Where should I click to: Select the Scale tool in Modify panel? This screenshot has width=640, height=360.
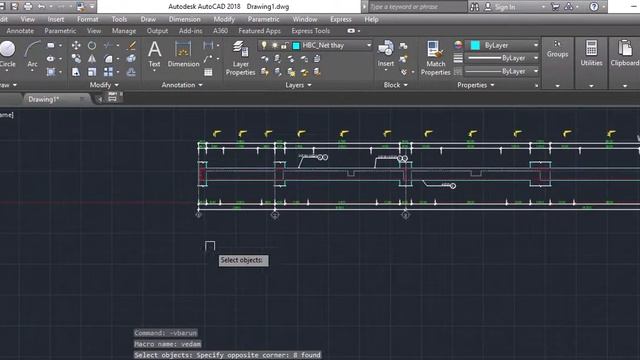click(x=92, y=72)
